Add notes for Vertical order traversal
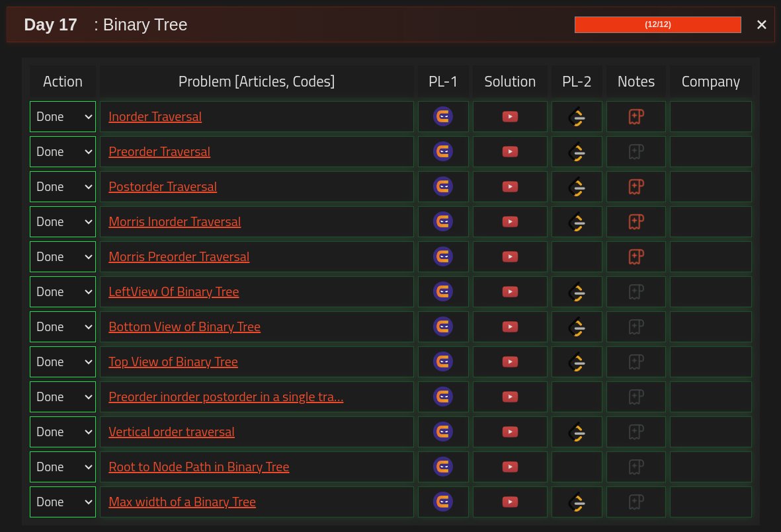Screen dimensions: 781x532 [636, 432]
